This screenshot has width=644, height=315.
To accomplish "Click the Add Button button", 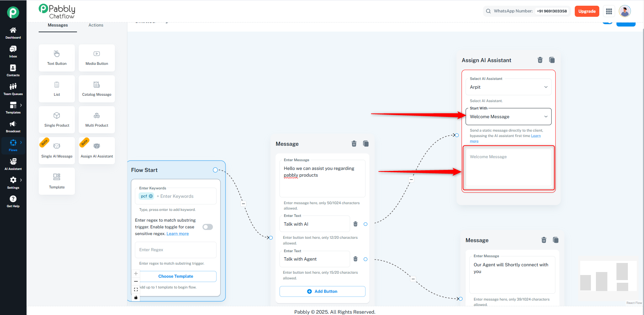I will tap(322, 291).
